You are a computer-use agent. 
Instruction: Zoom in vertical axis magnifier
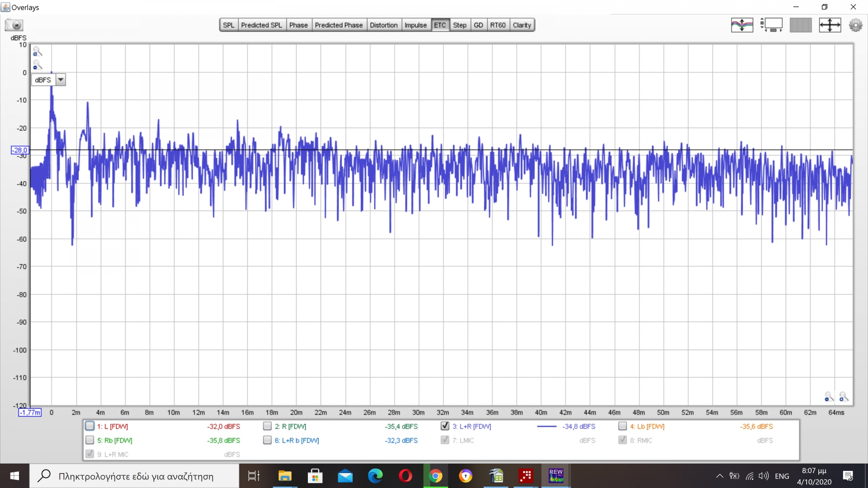pos(38,52)
